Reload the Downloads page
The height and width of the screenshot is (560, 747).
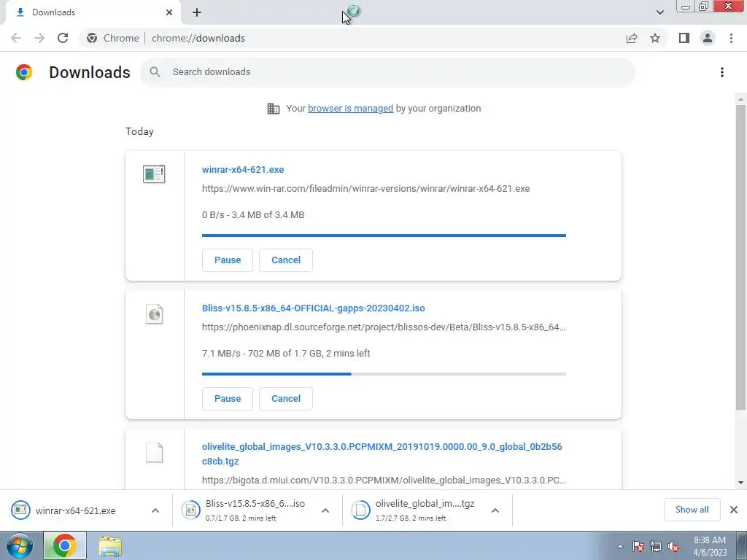tap(63, 38)
